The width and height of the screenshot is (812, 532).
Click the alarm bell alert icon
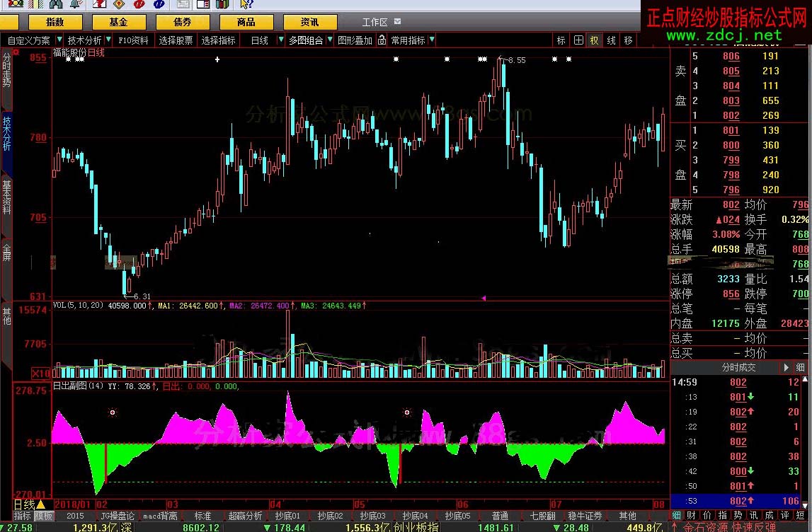point(74,5)
